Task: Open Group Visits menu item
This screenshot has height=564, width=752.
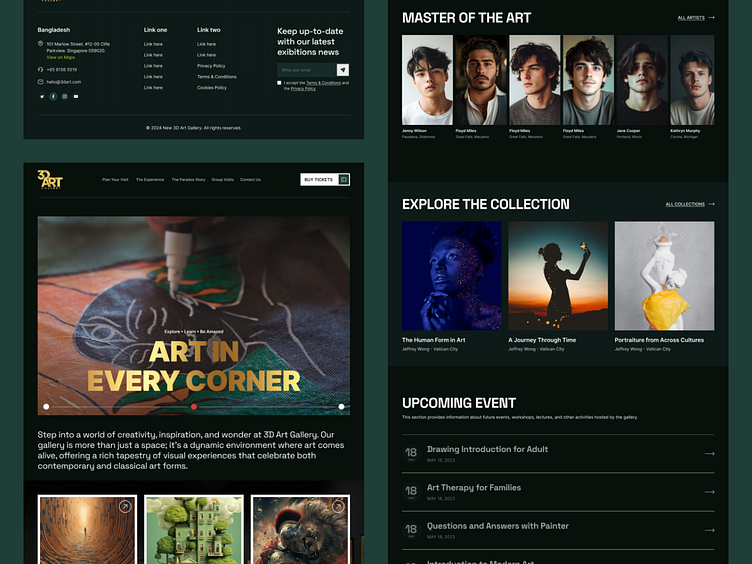Action: 223,180
